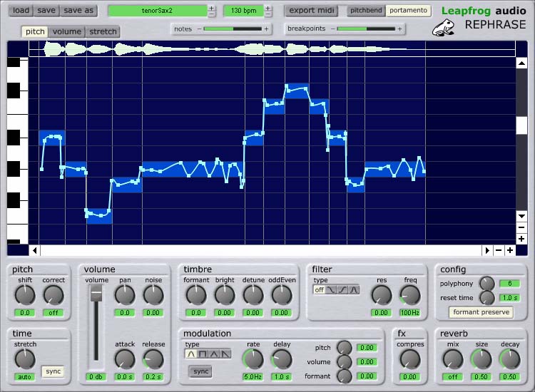Image resolution: width=535 pixels, height=392 pixels.
Task: Click the noise knob
Action: [153, 295]
